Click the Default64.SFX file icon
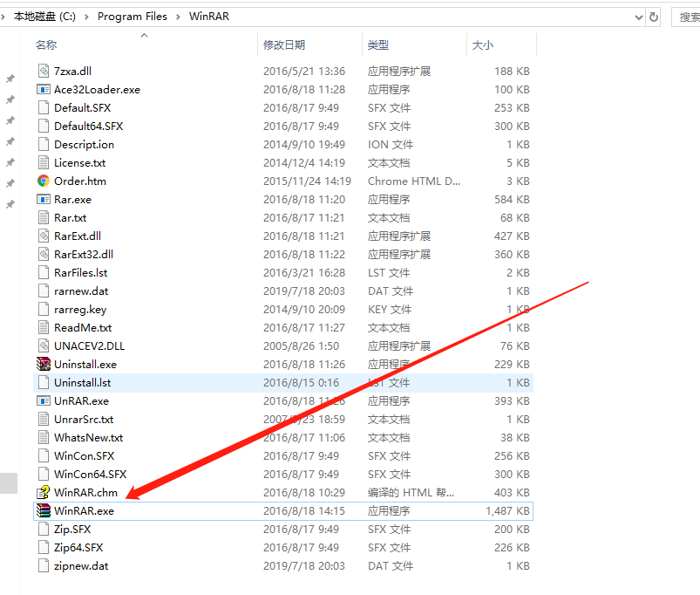Image resolution: width=700 pixels, height=595 pixels. coord(44,126)
